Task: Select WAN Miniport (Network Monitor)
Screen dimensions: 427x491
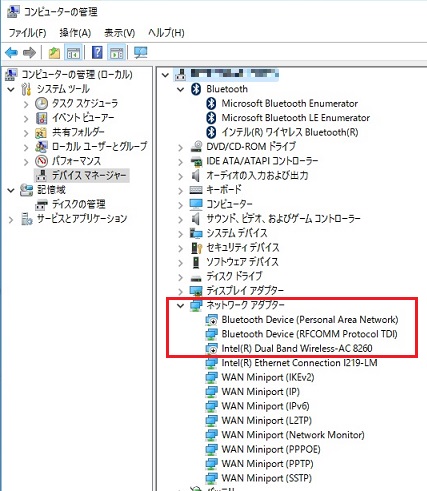Action: [x=293, y=435]
